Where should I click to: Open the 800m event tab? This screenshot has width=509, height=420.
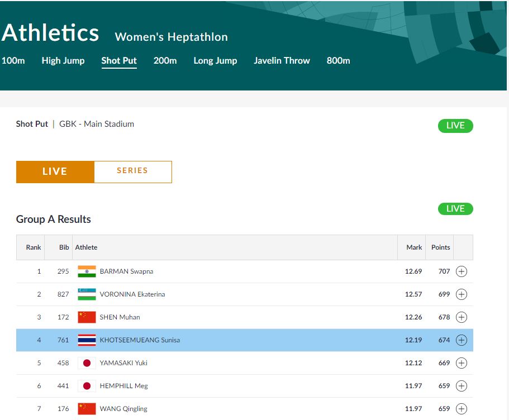click(338, 61)
